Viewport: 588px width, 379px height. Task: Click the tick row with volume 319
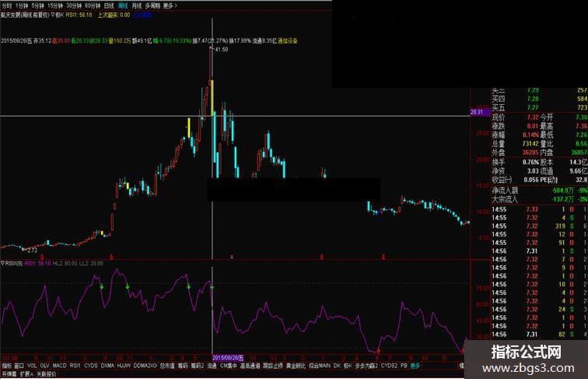[539, 226]
